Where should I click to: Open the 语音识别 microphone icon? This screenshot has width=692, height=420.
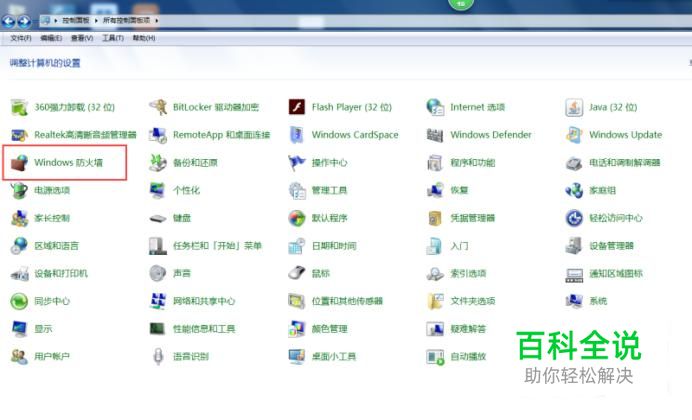tap(158, 356)
